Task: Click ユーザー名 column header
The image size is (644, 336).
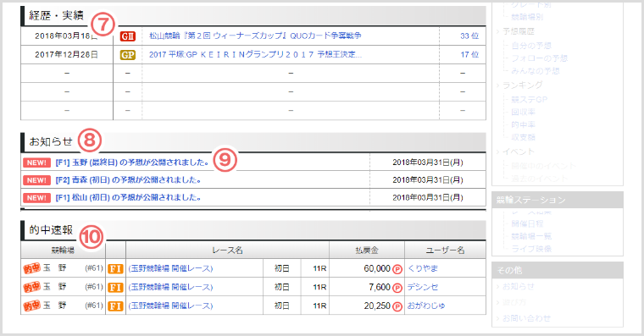Action: 445,251
